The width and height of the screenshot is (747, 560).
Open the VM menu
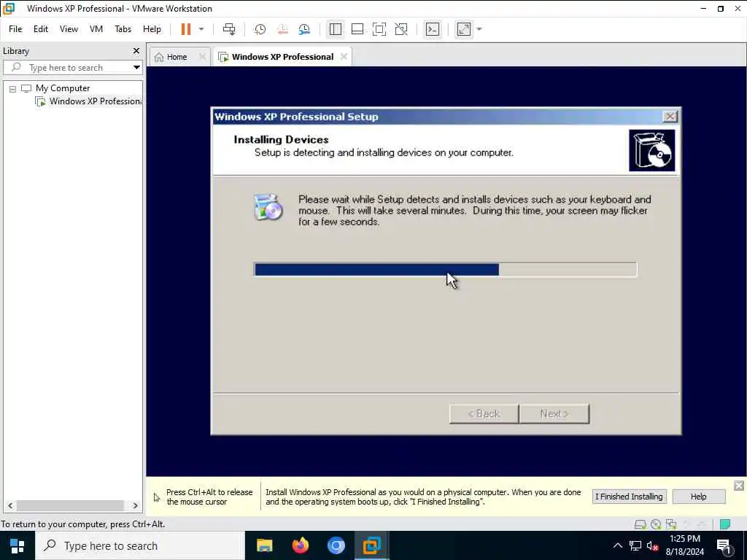(x=96, y=29)
